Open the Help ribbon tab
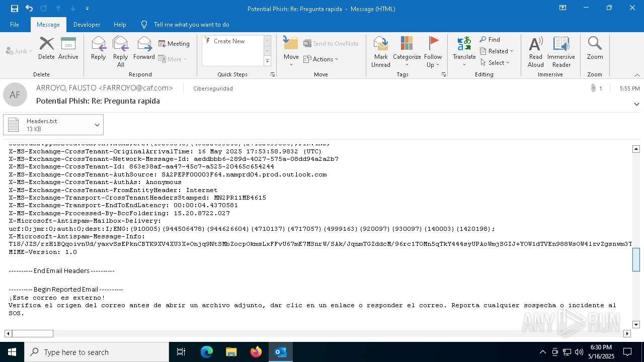 [x=120, y=25]
